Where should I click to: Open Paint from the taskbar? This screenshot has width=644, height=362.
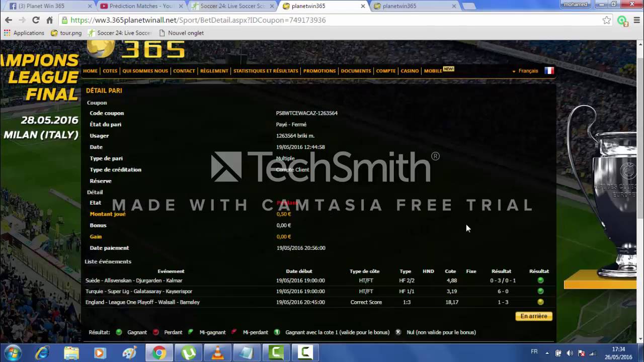(x=130, y=353)
